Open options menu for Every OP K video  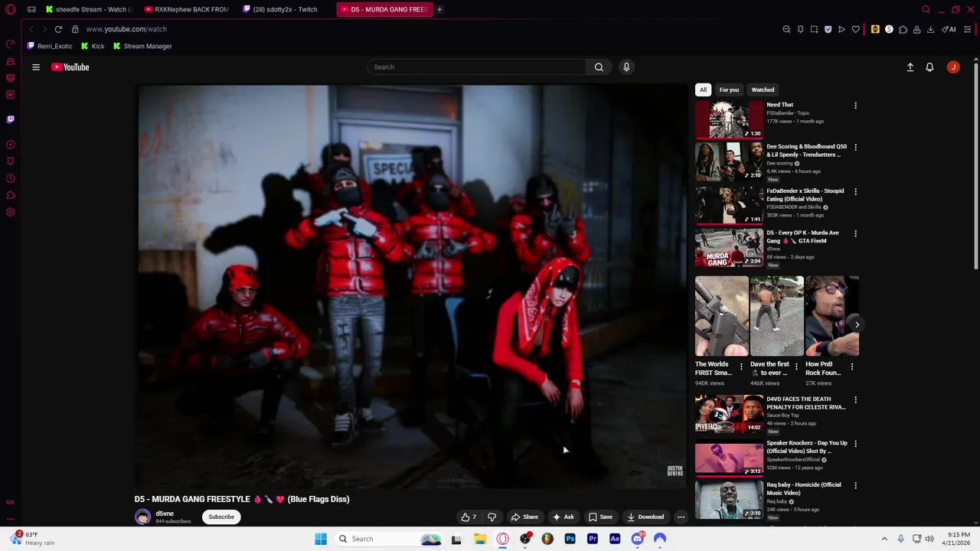pyautogui.click(x=855, y=233)
